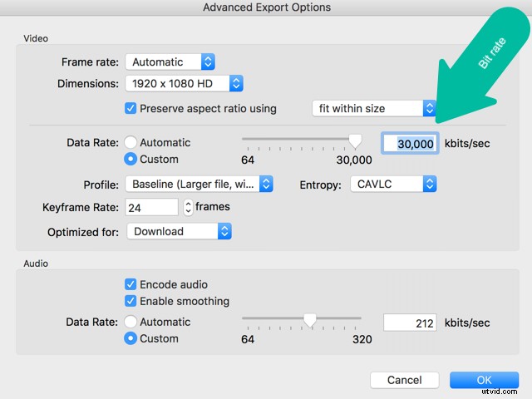Click the Keyframe Rate text field

151,207
